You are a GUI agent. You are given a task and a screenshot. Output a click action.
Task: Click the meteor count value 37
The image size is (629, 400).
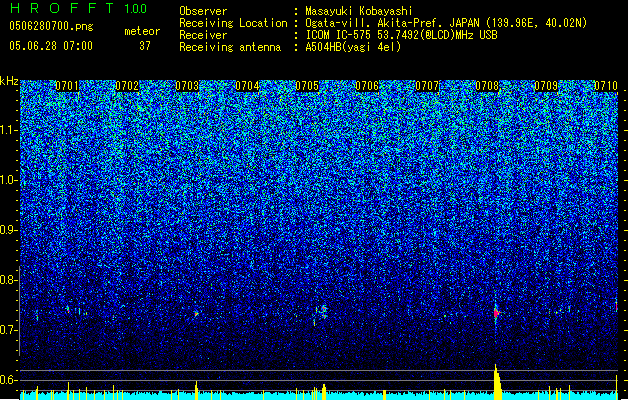(145, 46)
